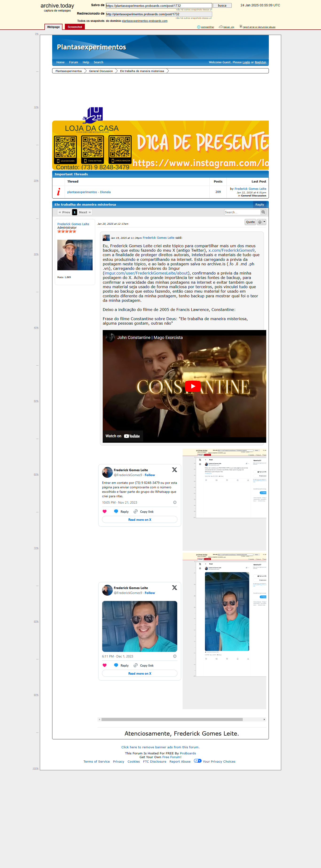
Task: Click the compartilhar share icon link
Action: 206,27
